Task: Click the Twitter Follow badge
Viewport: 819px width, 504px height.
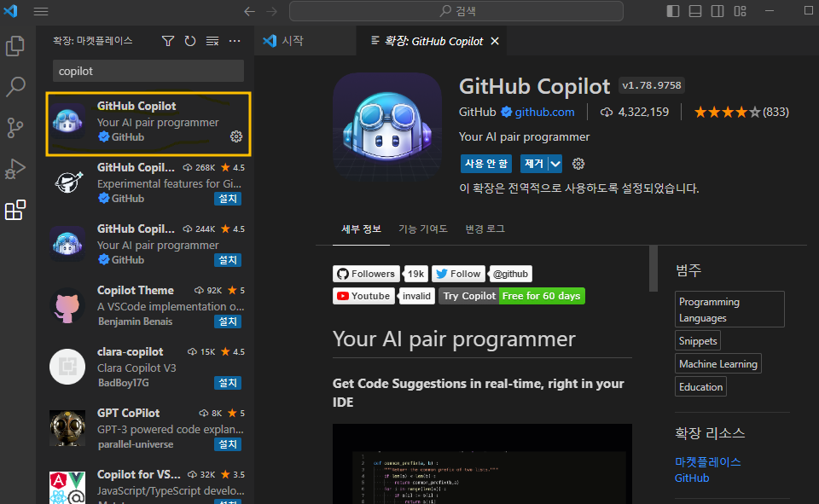Action: pos(458,274)
